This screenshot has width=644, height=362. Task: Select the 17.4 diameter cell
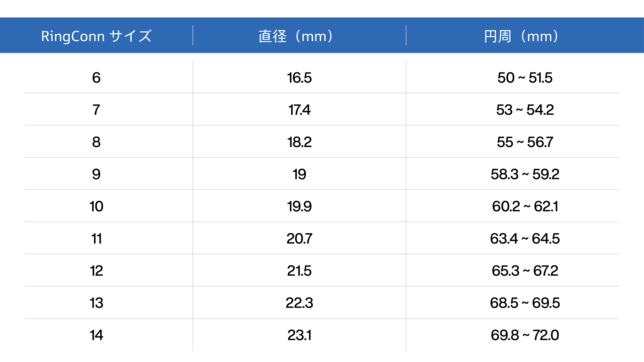tap(299, 110)
